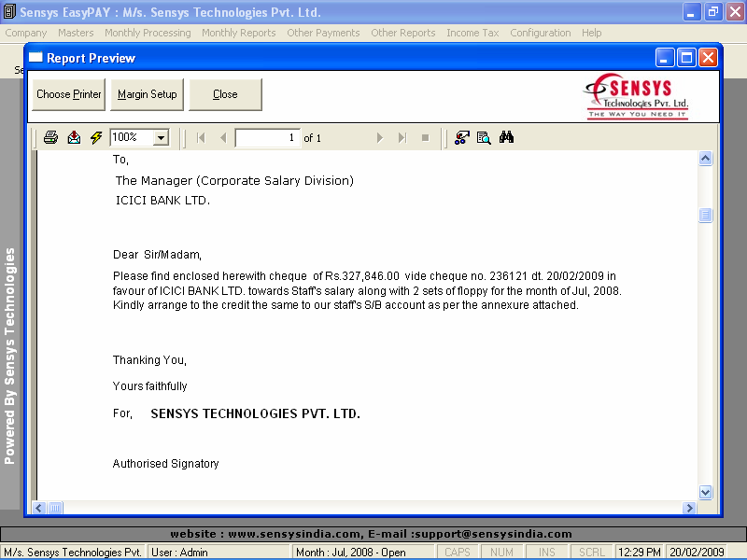Open the Company menu

[x=26, y=33]
